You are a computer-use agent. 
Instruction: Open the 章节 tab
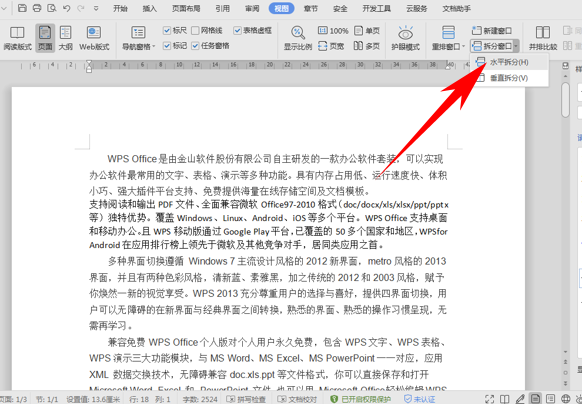(310, 8)
